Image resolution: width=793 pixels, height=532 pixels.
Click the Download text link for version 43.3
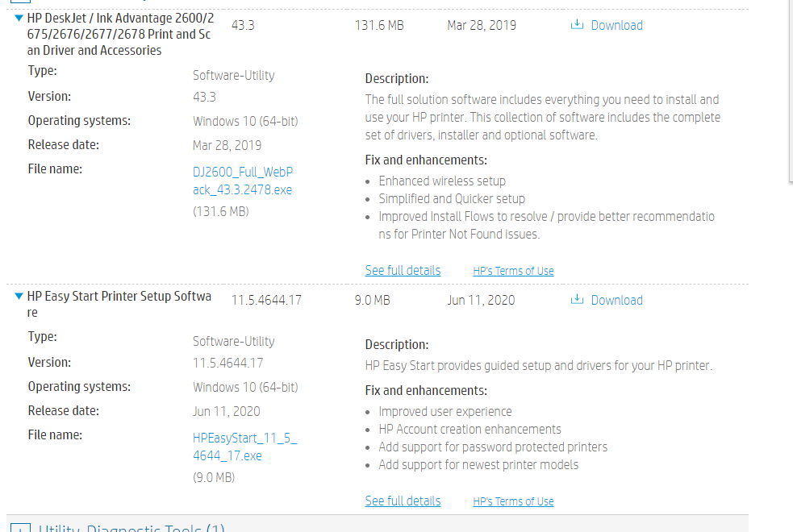(x=616, y=25)
